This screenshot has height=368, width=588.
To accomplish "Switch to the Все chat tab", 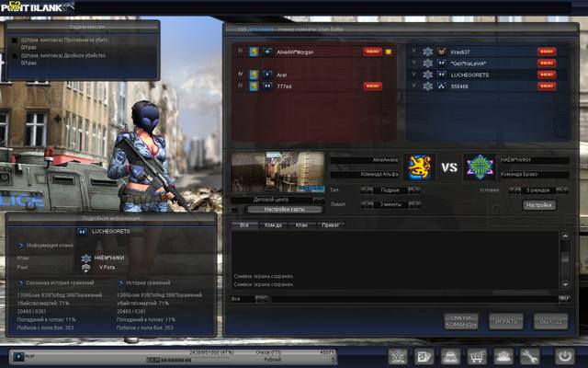I will (x=244, y=224).
